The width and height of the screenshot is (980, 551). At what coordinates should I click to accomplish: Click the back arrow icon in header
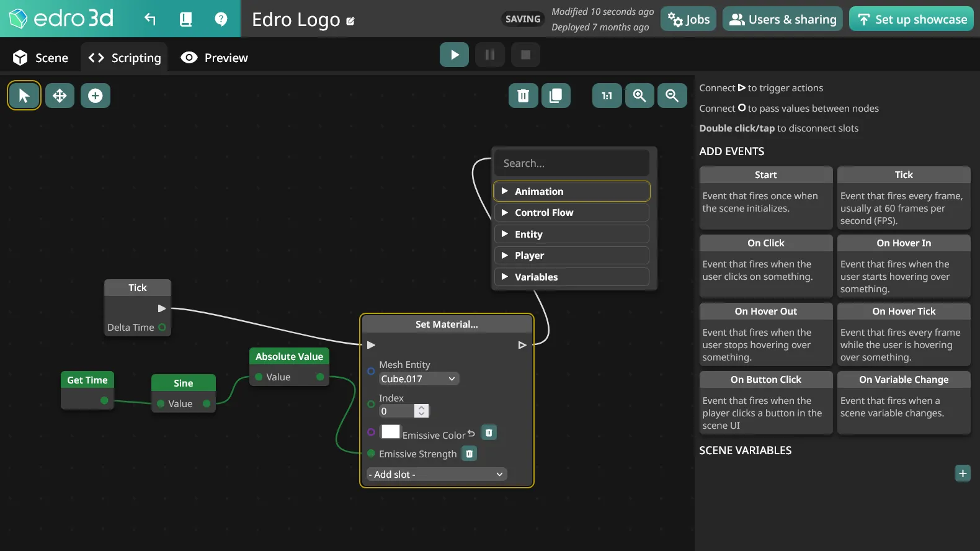(x=150, y=19)
